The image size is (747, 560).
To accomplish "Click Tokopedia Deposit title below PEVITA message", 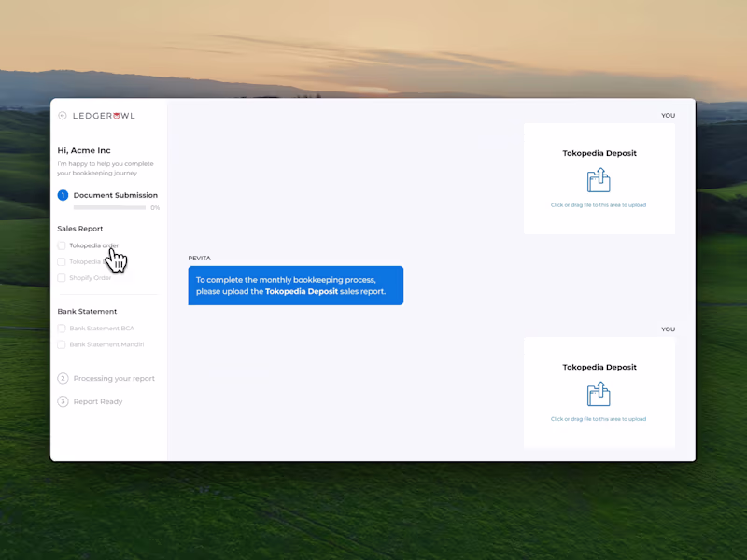I will 599,367.
